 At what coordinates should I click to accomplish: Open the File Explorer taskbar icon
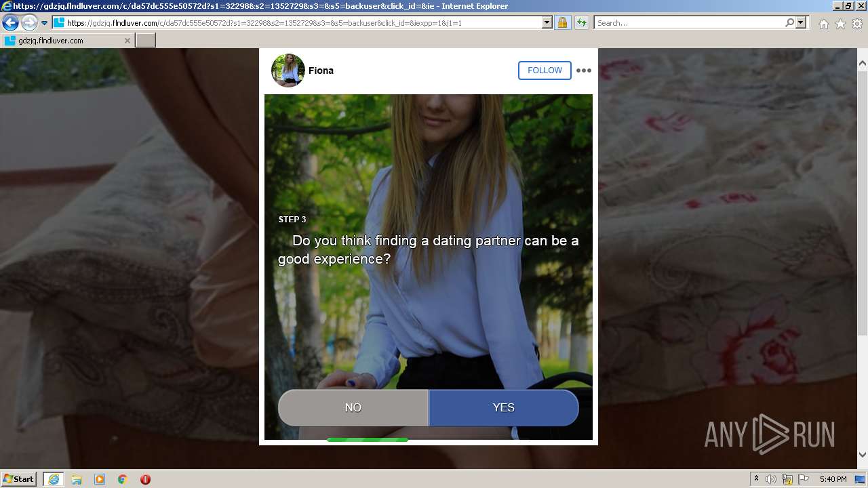[x=77, y=479]
